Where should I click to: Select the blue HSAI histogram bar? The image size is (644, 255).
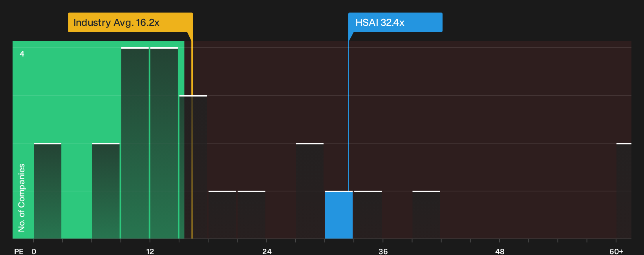339,215
